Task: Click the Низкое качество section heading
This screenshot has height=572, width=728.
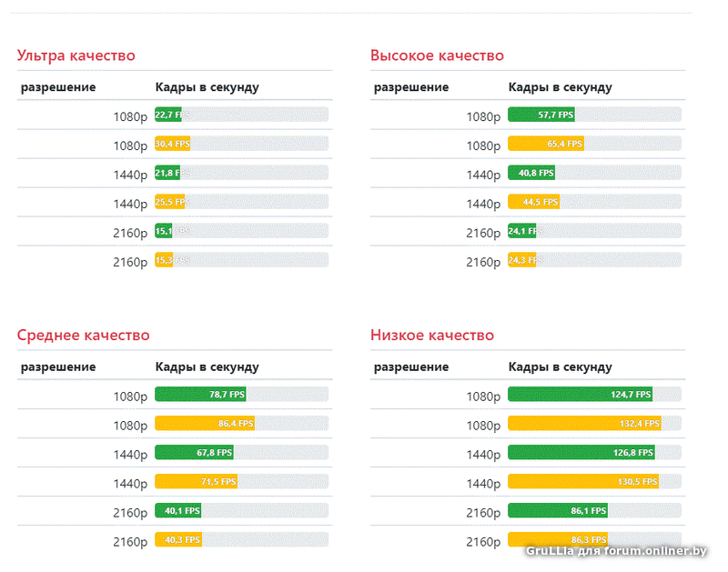Action: coord(432,336)
